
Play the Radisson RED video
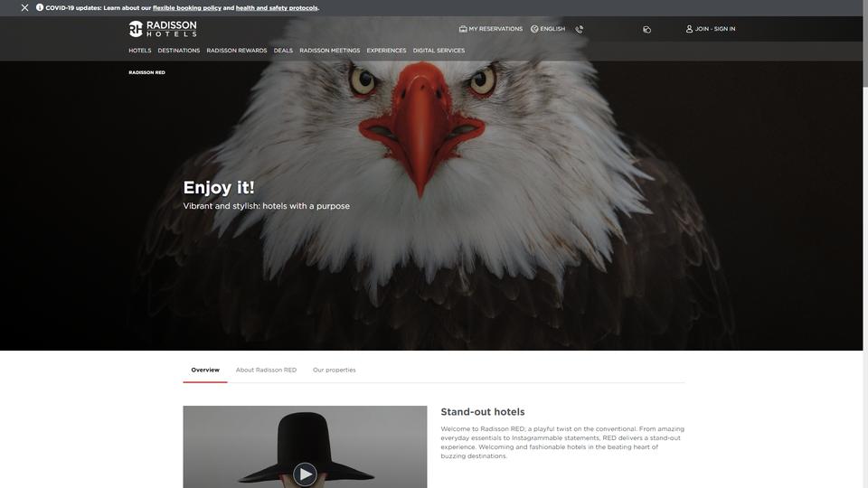tap(305, 474)
